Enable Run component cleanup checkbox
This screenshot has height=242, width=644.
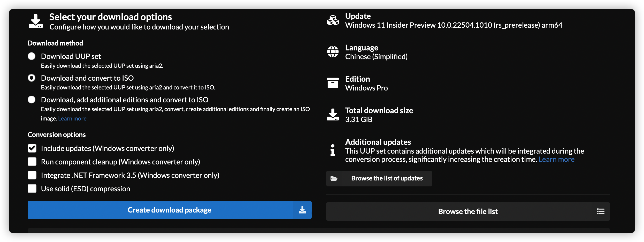(x=32, y=162)
